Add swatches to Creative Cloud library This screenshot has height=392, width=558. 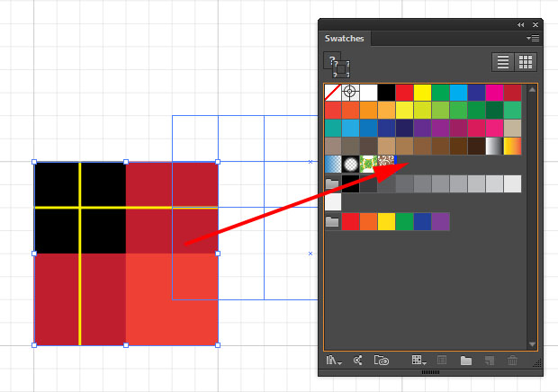tap(381, 361)
